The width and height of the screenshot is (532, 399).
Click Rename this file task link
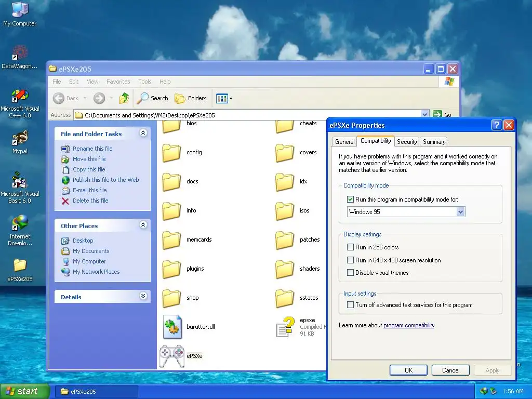(x=92, y=149)
